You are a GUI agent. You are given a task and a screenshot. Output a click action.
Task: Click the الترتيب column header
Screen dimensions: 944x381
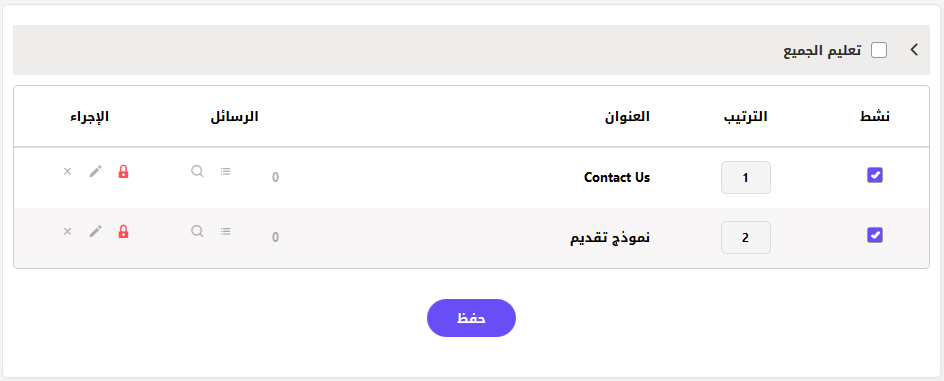click(745, 117)
